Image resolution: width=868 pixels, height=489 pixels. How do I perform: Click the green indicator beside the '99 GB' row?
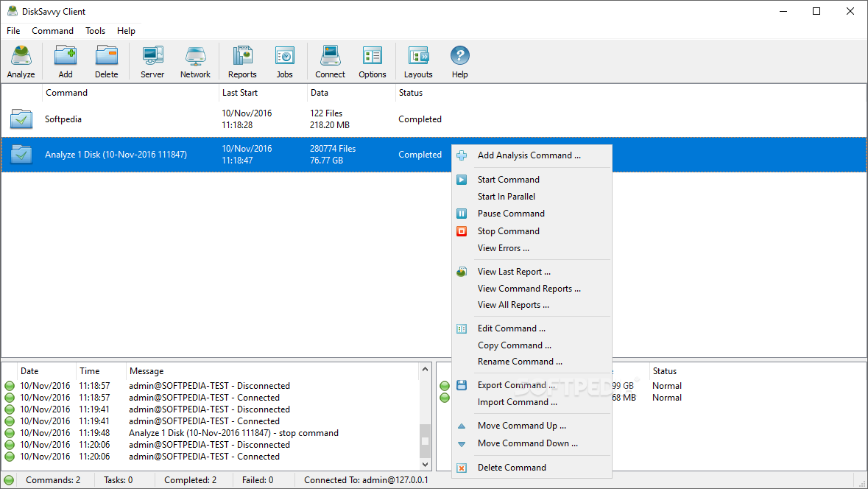coord(445,386)
